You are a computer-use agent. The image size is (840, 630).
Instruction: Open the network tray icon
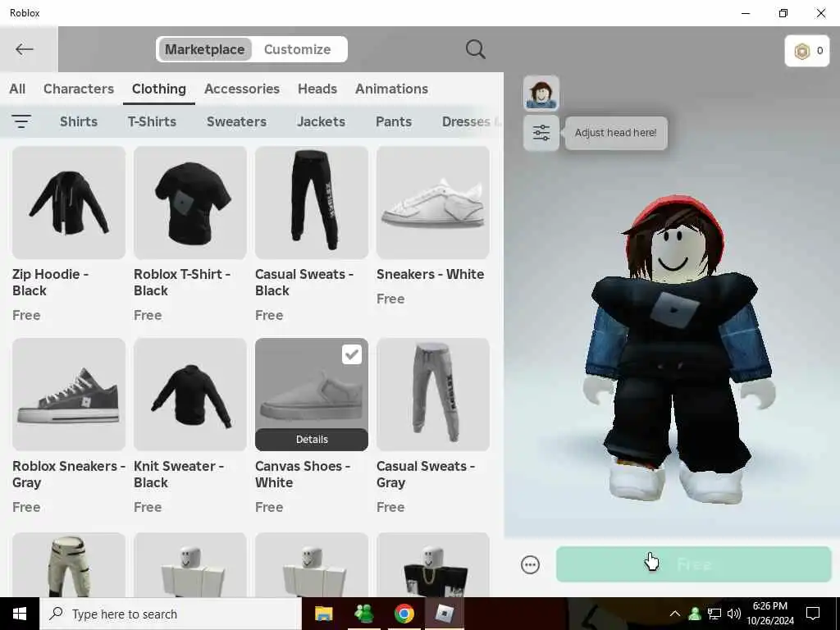(x=714, y=614)
